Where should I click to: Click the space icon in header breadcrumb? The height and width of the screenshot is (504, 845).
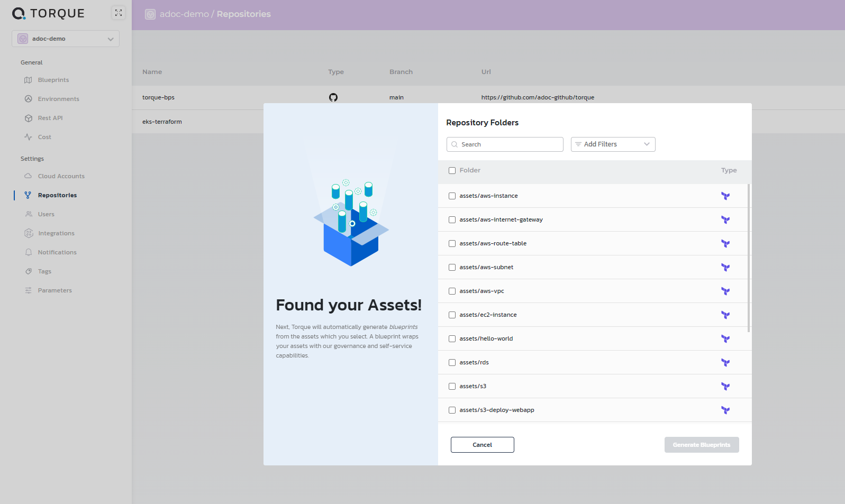pyautogui.click(x=150, y=14)
